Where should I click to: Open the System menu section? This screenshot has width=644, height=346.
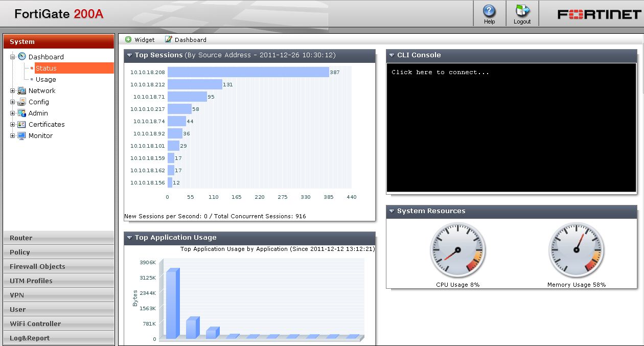[x=59, y=41]
